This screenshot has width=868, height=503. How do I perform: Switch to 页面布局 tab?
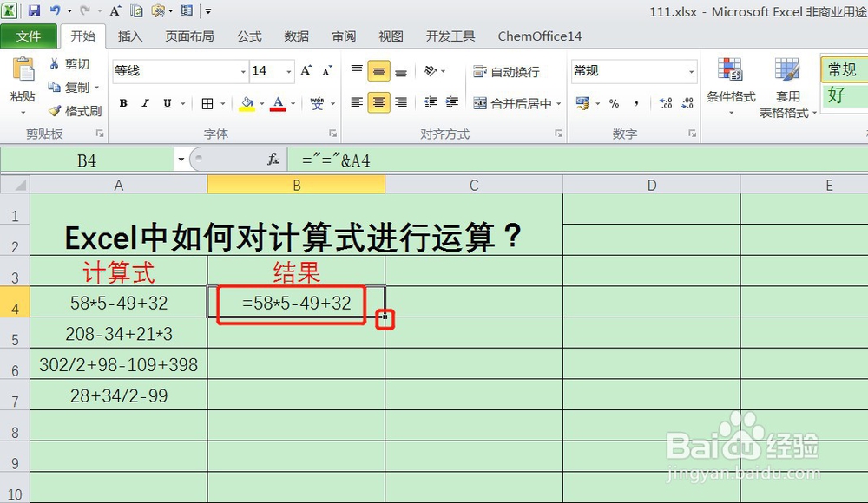tap(189, 36)
